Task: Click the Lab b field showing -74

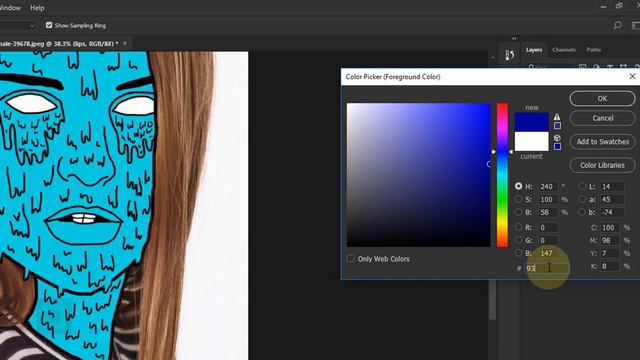Action: [612, 212]
